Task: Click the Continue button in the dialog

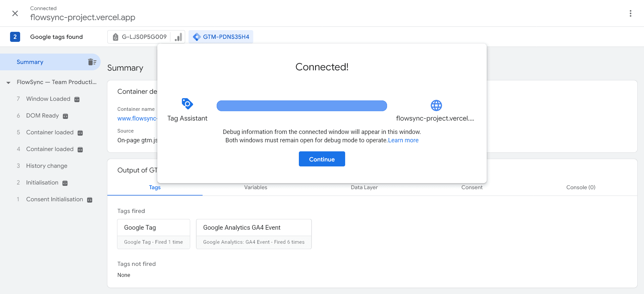Action: click(322, 159)
